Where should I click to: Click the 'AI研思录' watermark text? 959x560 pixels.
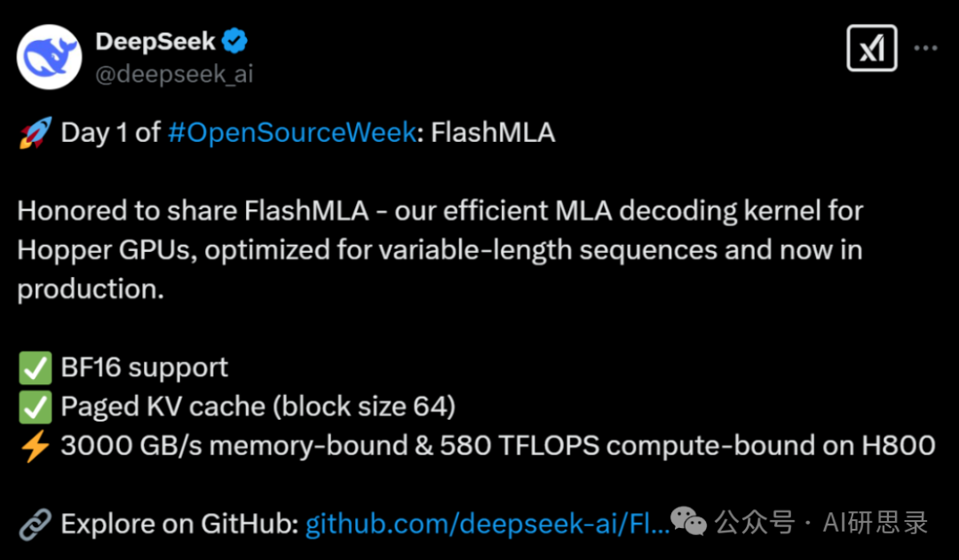tap(876, 524)
